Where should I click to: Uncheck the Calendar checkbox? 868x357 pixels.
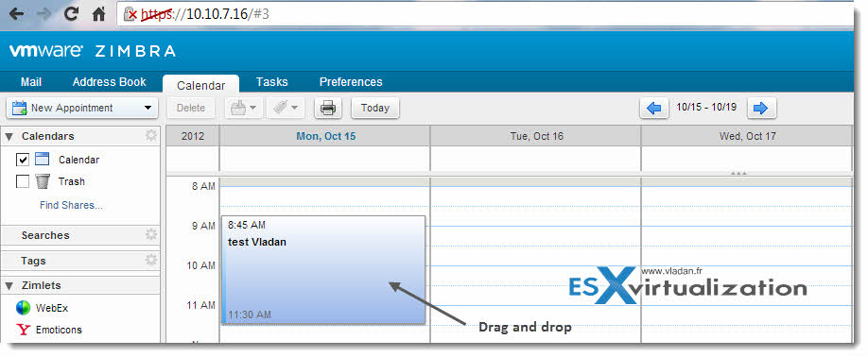(23, 160)
